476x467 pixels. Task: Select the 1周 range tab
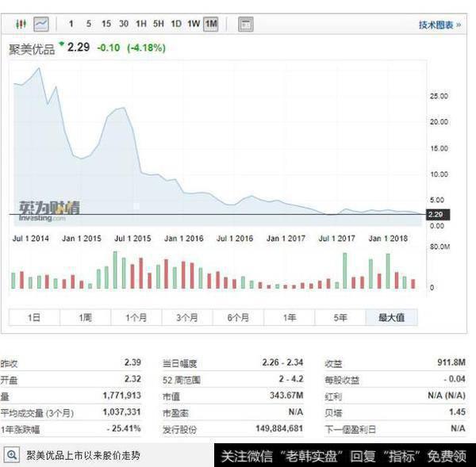click(86, 317)
